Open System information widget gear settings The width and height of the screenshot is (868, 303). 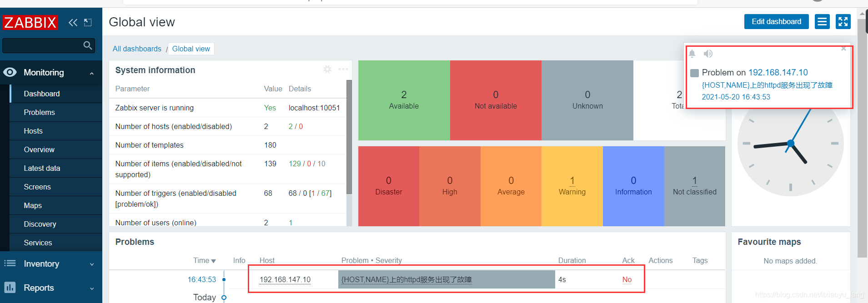pos(327,69)
